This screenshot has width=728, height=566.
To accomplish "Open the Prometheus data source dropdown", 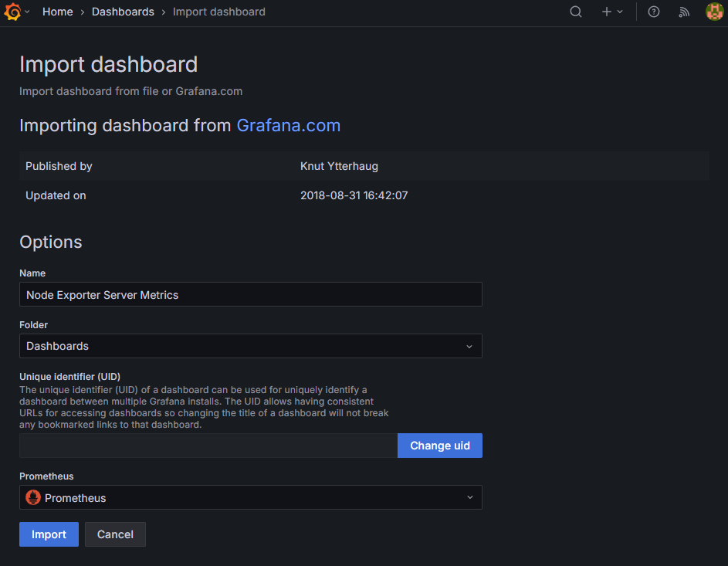I will tap(251, 497).
